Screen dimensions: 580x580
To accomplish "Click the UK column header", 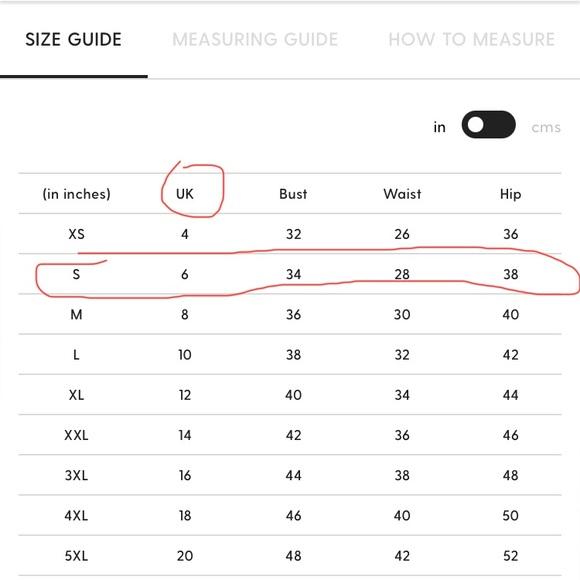I will 185,194.
